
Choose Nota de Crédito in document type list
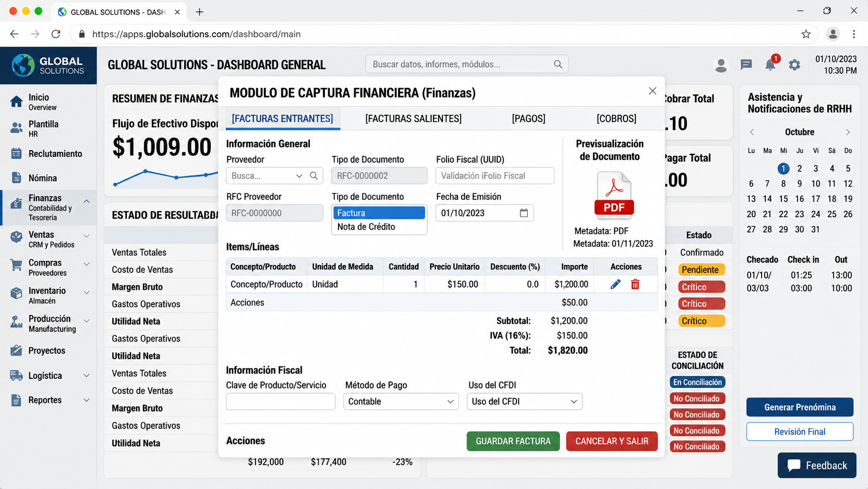379,227
